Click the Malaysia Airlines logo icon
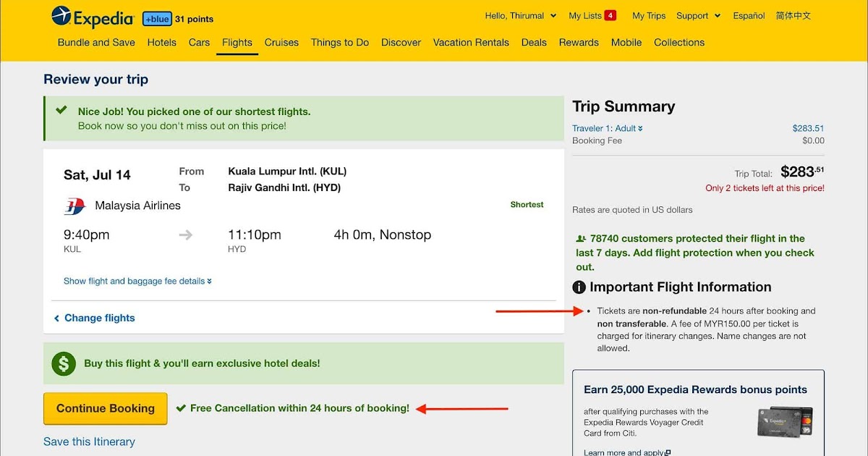 (75, 206)
